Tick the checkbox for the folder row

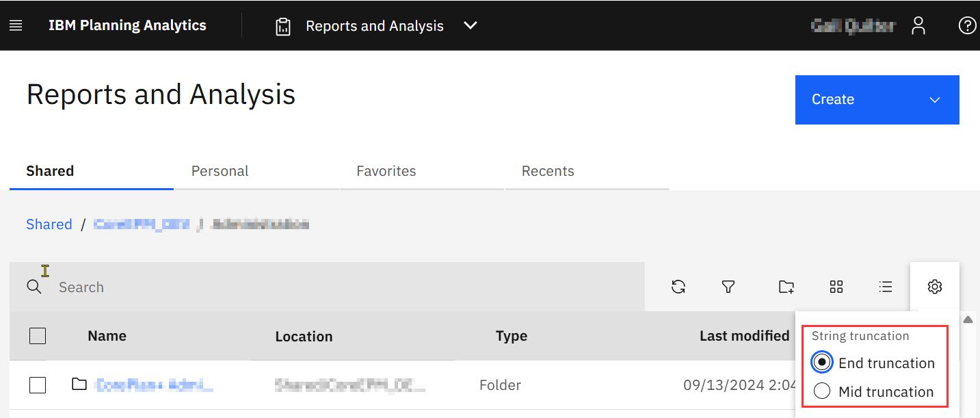38,385
